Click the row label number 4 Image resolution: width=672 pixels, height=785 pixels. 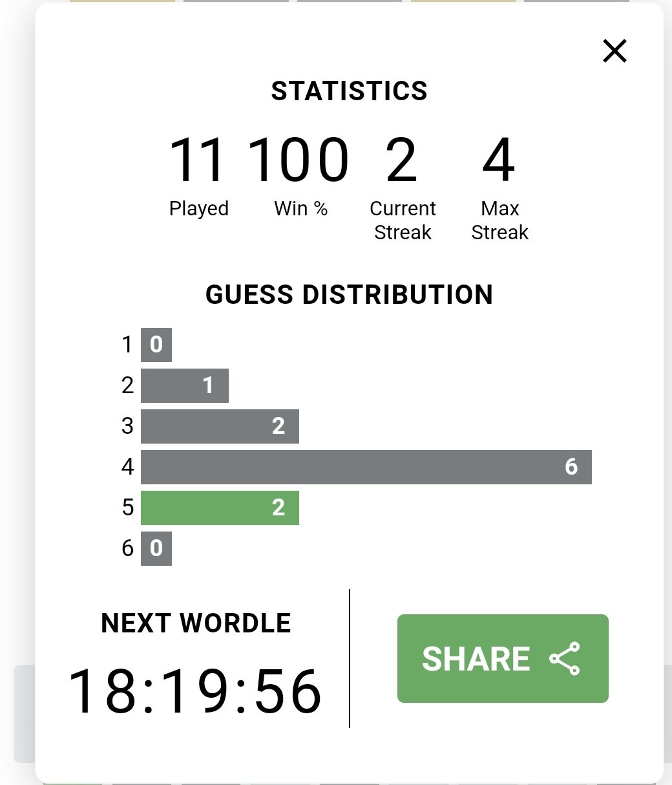127,467
